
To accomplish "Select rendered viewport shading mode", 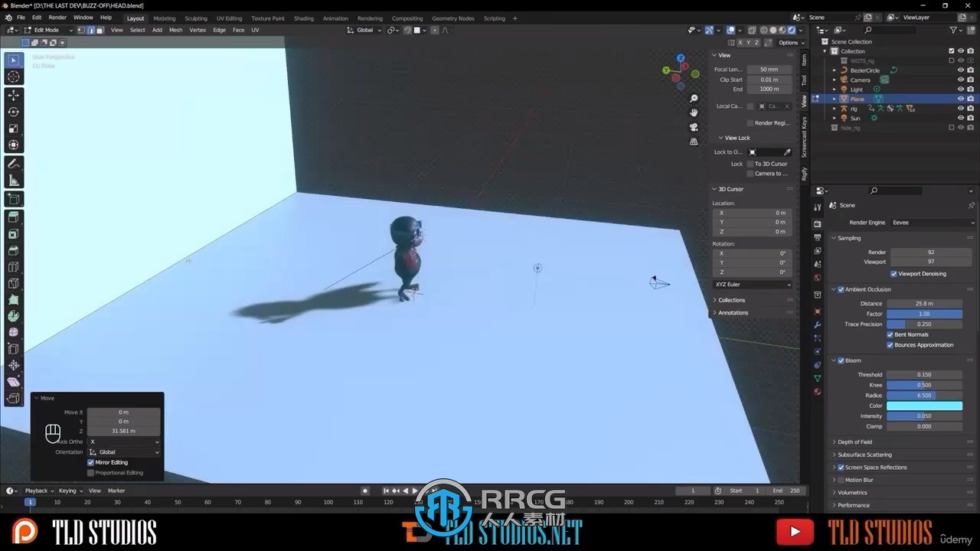I will [x=792, y=30].
